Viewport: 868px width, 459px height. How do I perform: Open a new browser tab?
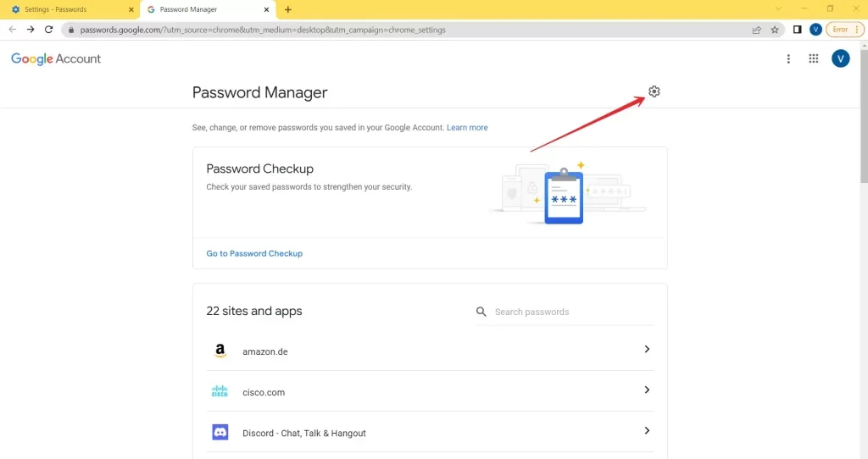(x=288, y=9)
